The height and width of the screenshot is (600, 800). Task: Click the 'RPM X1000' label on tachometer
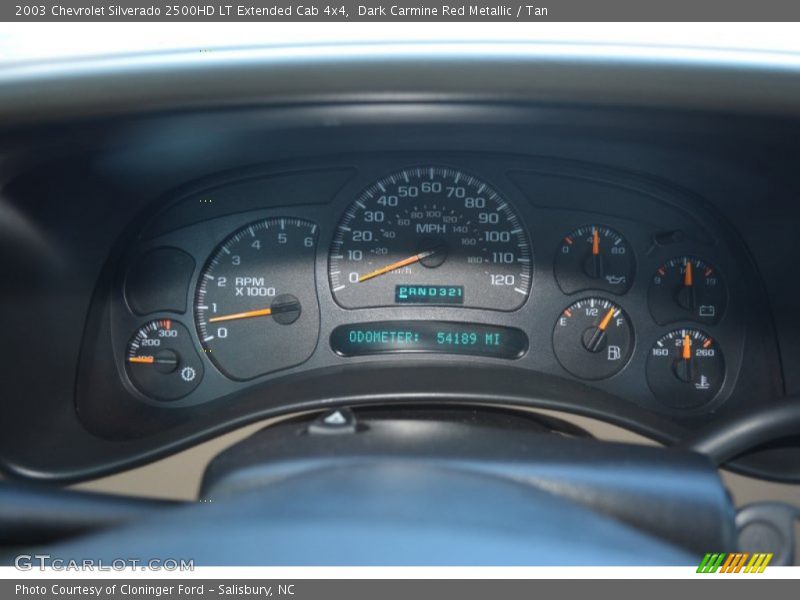[x=255, y=287]
